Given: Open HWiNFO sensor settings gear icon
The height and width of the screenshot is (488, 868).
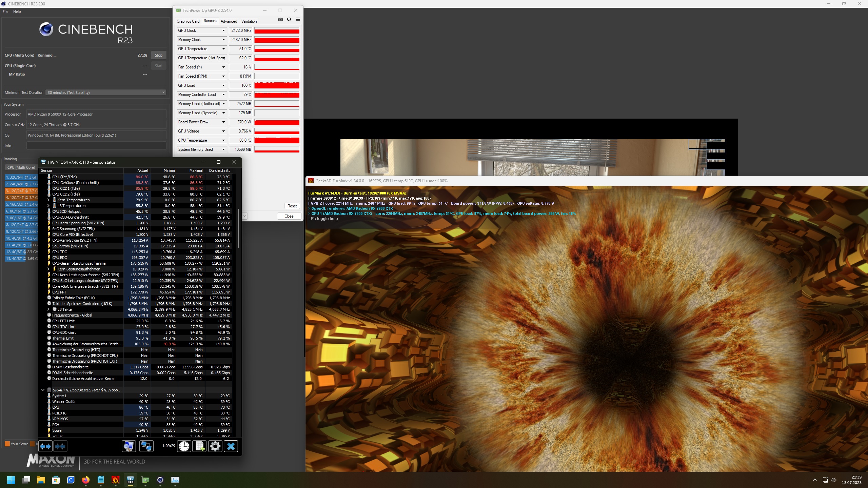Looking at the screenshot, I should tap(215, 446).
